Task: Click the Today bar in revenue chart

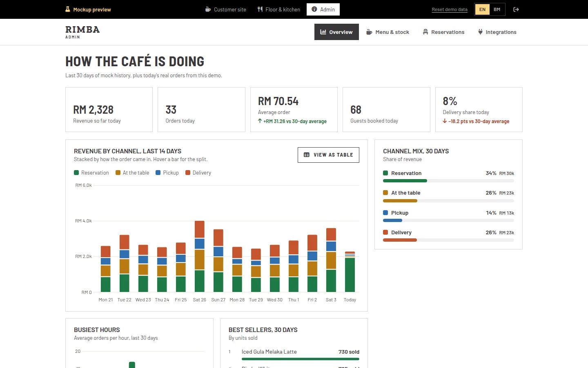Action: click(350, 272)
